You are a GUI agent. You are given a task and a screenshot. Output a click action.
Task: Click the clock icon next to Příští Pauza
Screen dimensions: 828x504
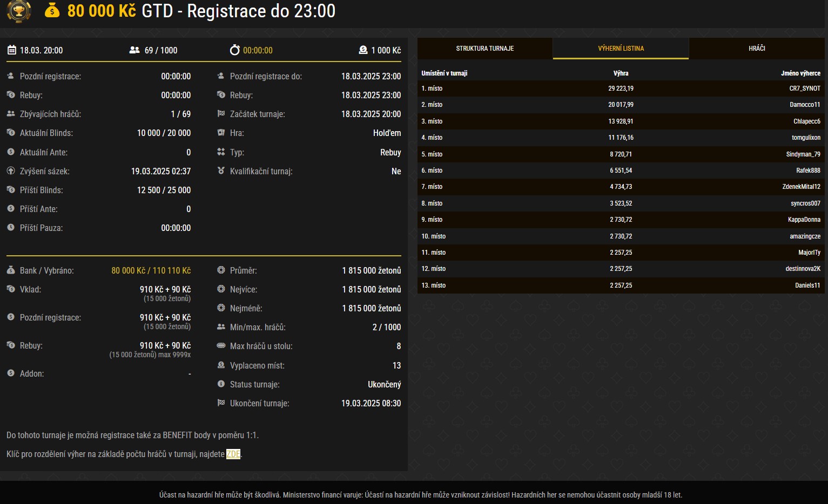pos(11,228)
